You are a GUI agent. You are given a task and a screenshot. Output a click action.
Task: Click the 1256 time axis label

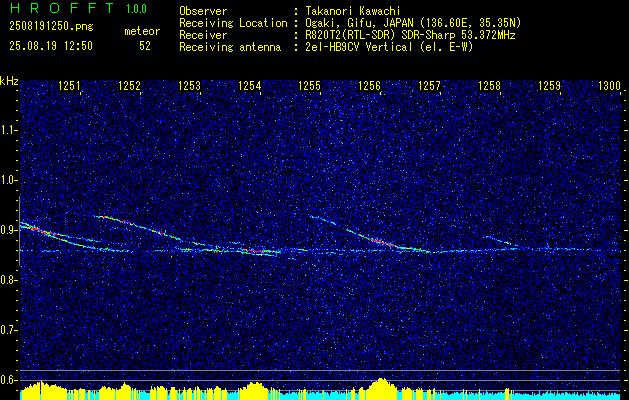(369, 86)
